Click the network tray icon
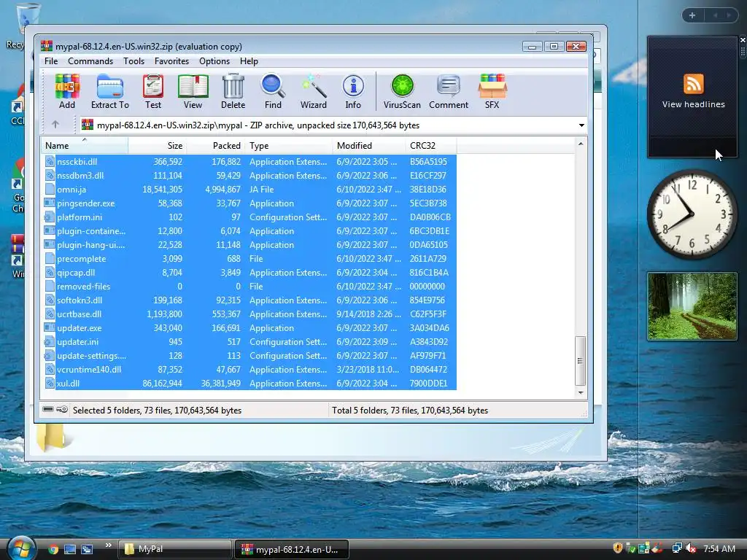The height and width of the screenshot is (560, 747). click(677, 548)
